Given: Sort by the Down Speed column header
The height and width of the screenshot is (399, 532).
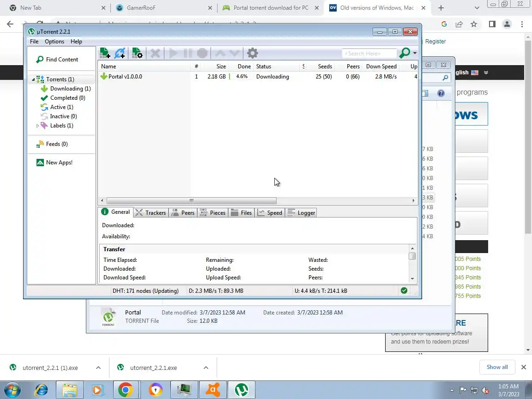Looking at the screenshot, I should (381, 66).
